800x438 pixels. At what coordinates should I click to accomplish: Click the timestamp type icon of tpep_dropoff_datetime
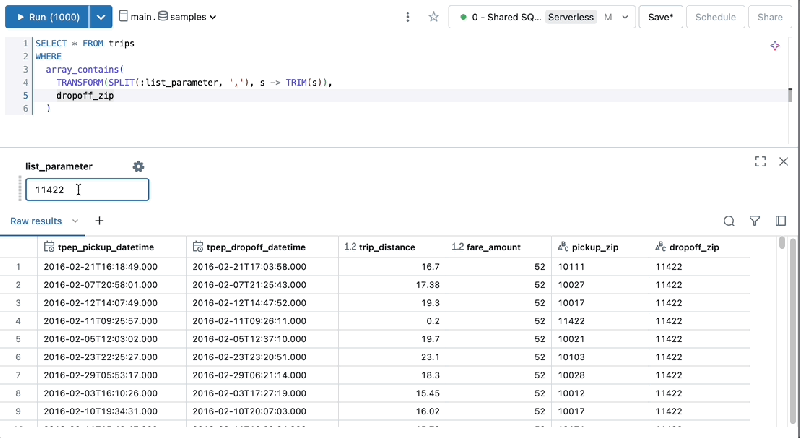point(198,247)
